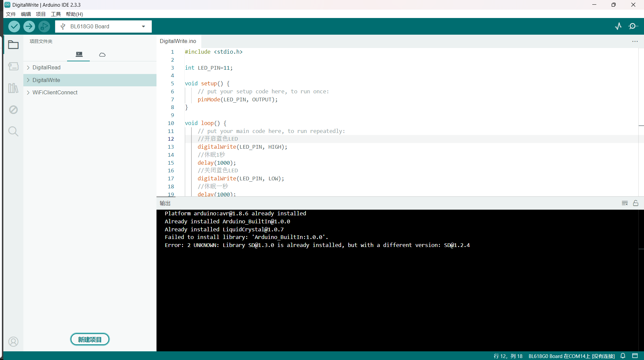Click the 'Platform arduino:avr@1.8.6' output line
644x360 pixels.
(x=235, y=214)
